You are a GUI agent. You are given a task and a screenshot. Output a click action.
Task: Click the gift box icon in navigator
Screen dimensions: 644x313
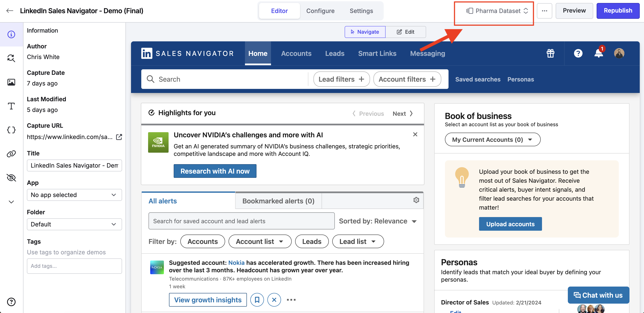pyautogui.click(x=550, y=53)
